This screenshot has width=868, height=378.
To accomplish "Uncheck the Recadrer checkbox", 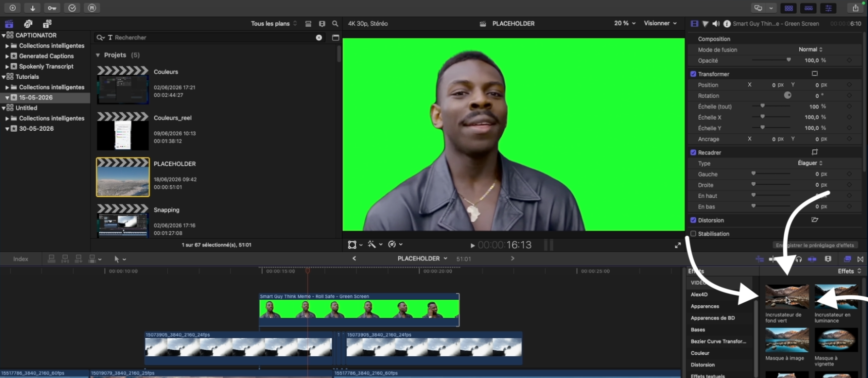I will (693, 152).
